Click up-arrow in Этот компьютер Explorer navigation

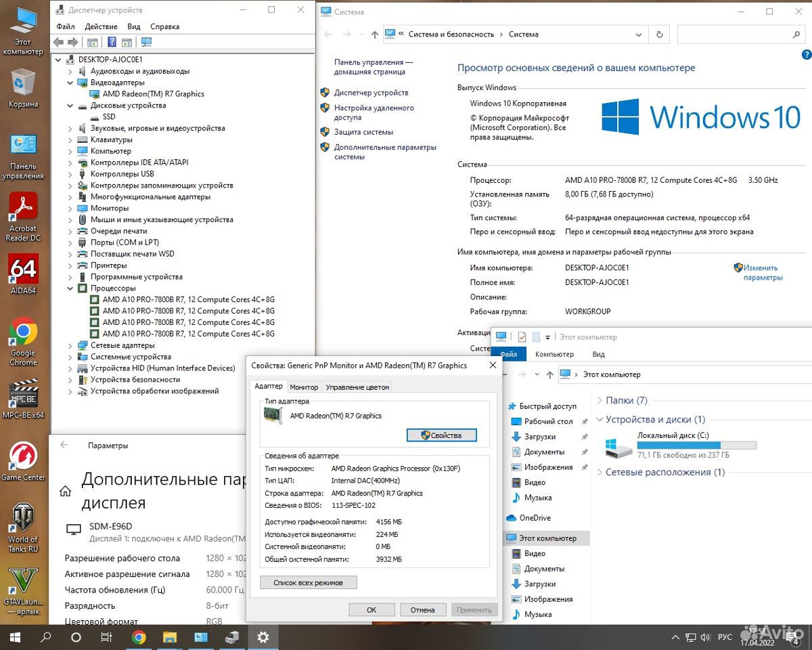[549, 374]
